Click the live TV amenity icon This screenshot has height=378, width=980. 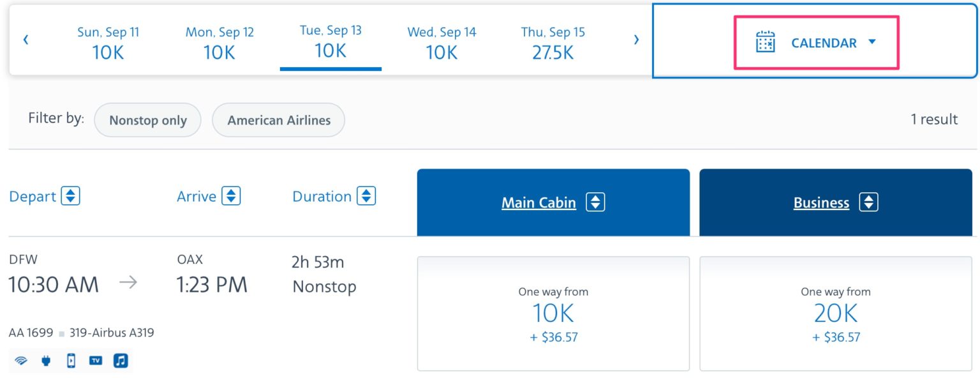(x=96, y=360)
